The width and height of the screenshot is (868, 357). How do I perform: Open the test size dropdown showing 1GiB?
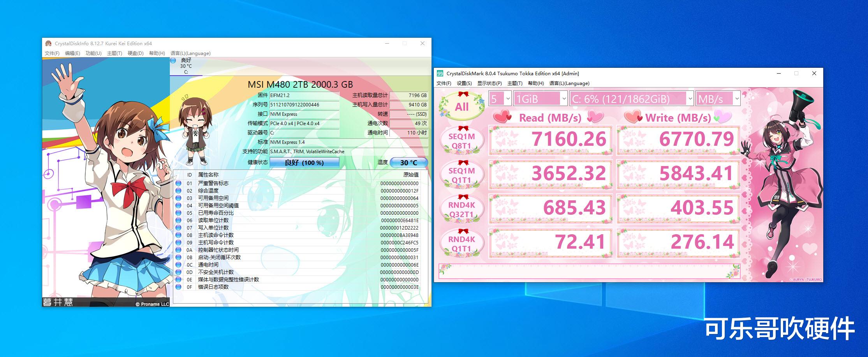[x=541, y=99]
